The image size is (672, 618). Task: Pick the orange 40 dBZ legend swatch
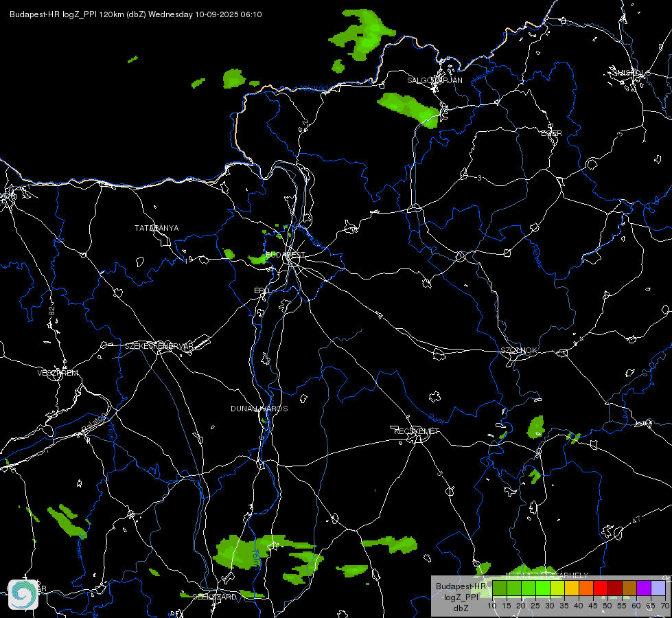point(586,588)
